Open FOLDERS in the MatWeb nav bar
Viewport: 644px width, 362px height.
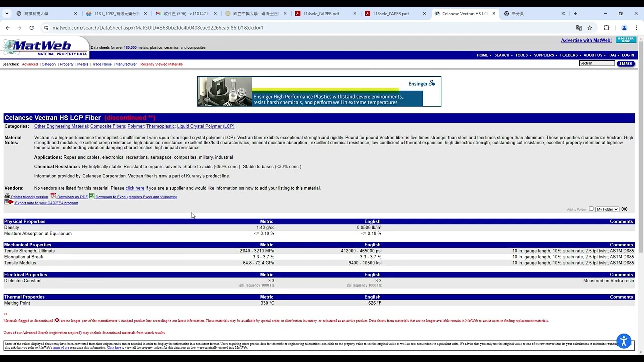tap(569, 55)
